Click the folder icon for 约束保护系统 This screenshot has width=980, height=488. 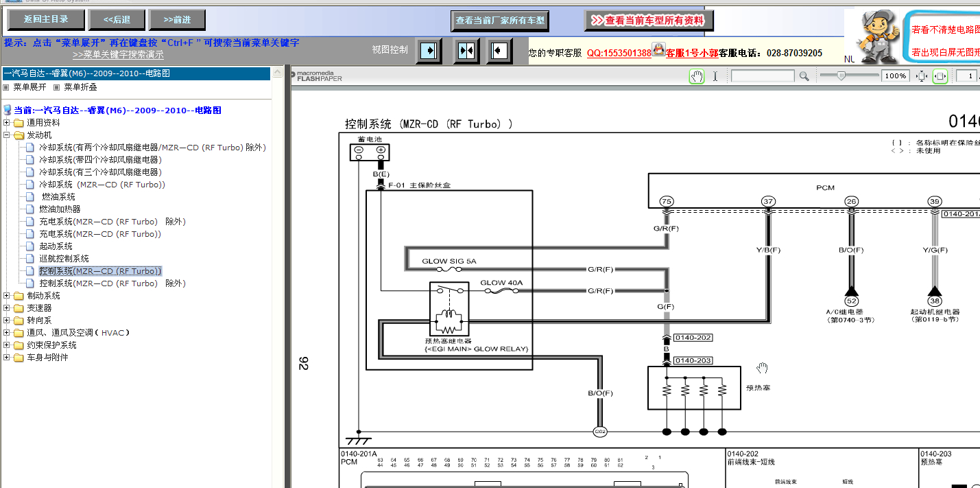click(19, 345)
